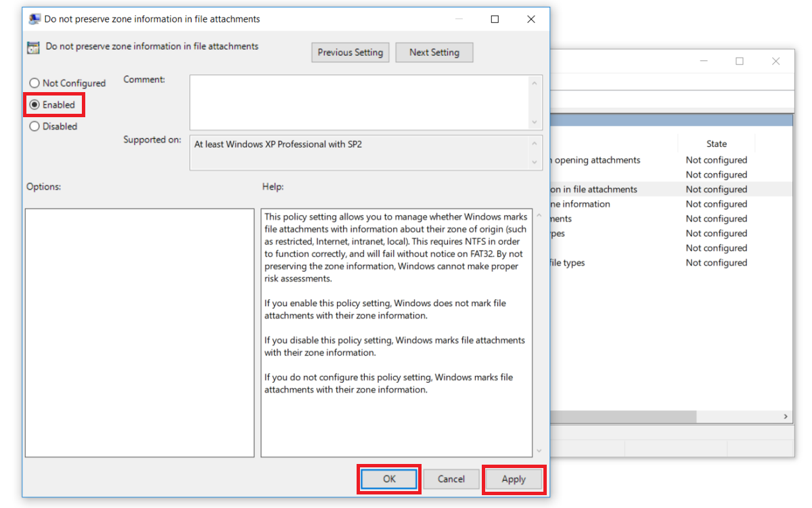Click Help text scroll up arrow
812x508 pixels.
(x=539, y=217)
